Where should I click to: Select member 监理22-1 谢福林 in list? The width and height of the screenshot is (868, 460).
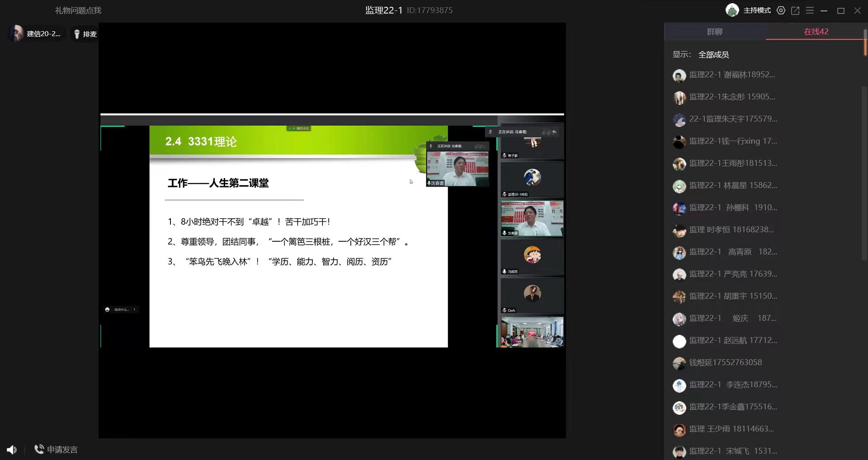pos(731,75)
